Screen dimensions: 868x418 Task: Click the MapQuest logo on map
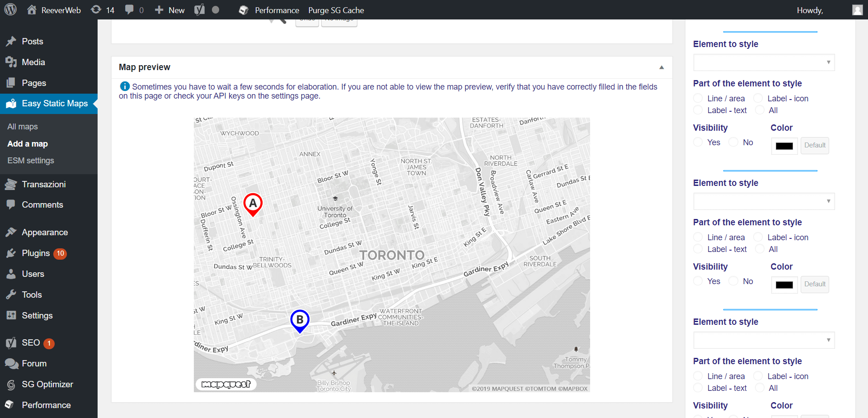226,384
